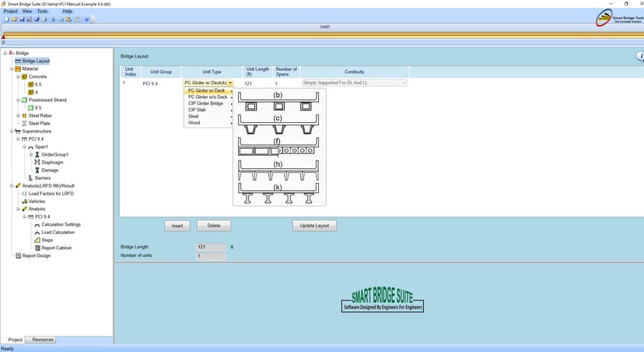
Task: Click the Superstructure node icon
Action: coord(18,131)
